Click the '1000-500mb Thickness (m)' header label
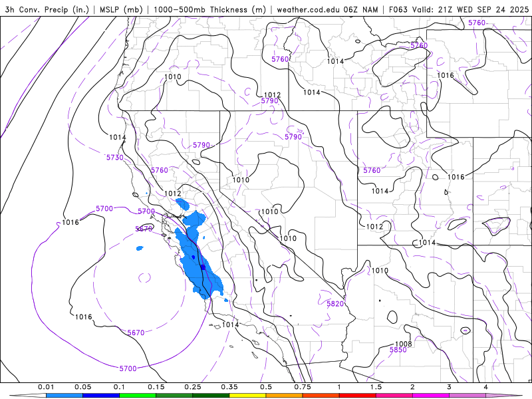The height and width of the screenshot is (399, 532). pyautogui.click(x=209, y=9)
